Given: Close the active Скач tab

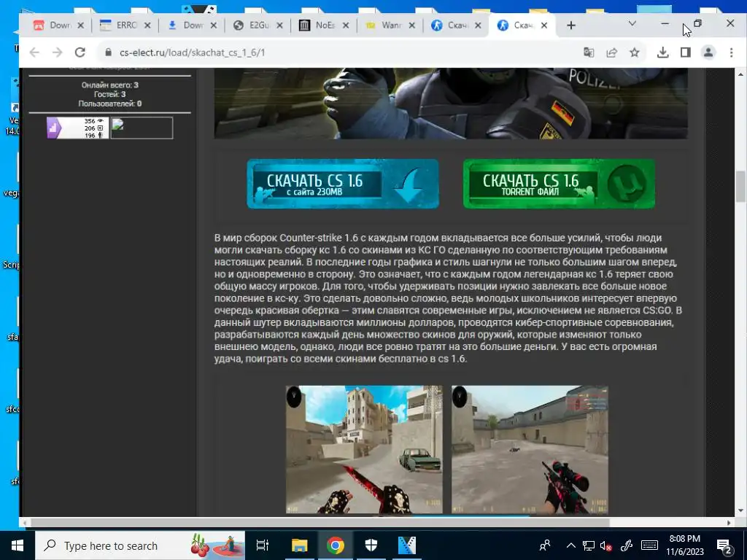Looking at the screenshot, I should click(544, 26).
